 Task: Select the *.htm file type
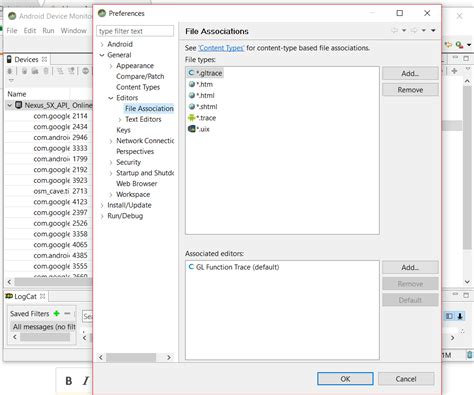tap(201, 84)
